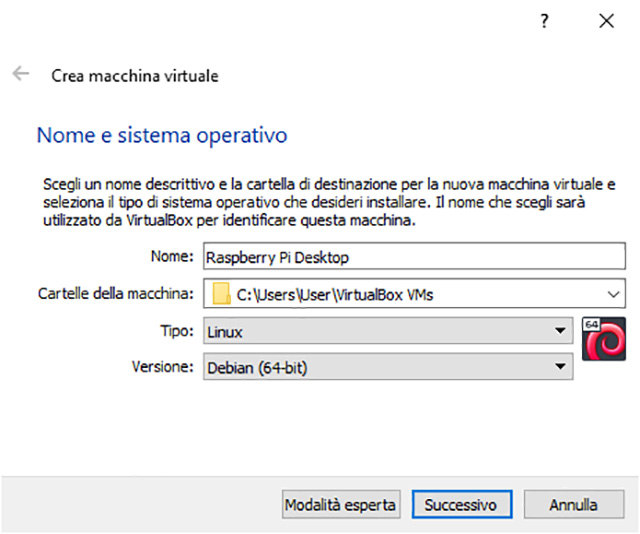Switch to Modalità esperta
This screenshot has height=534, width=640.
[x=340, y=505]
